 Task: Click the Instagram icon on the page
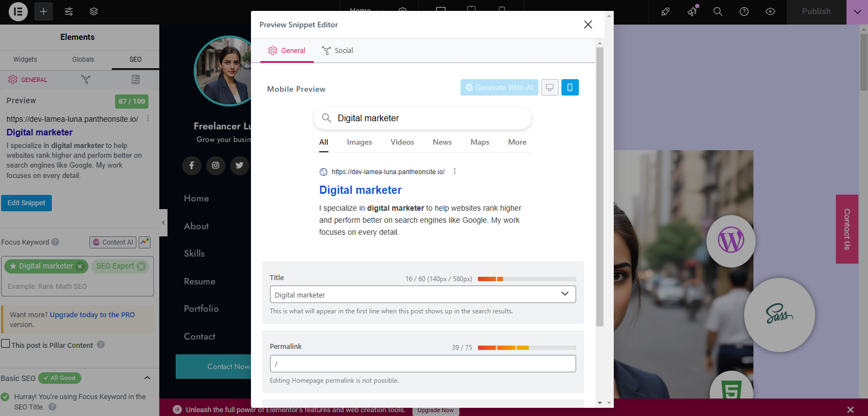point(215,165)
